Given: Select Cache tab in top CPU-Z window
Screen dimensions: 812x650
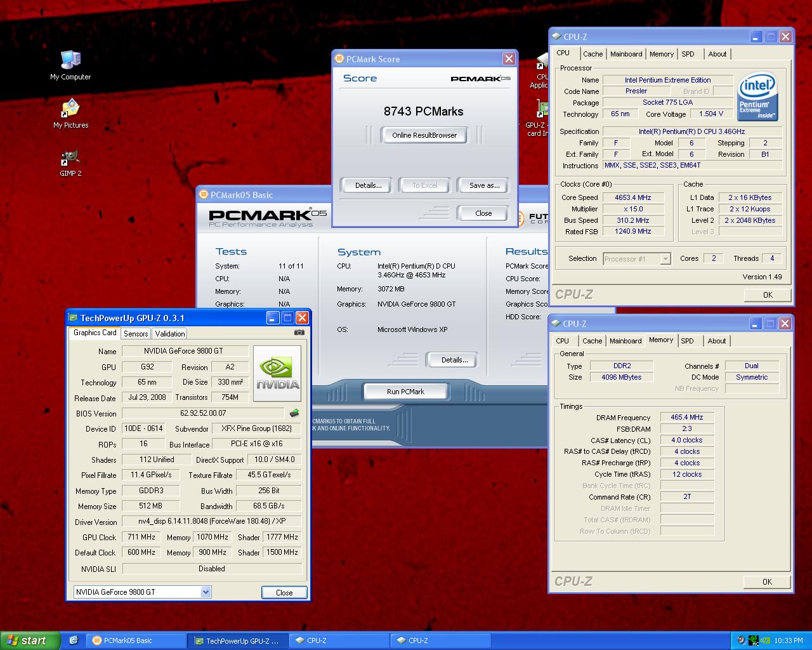Looking at the screenshot, I should click(x=593, y=54).
